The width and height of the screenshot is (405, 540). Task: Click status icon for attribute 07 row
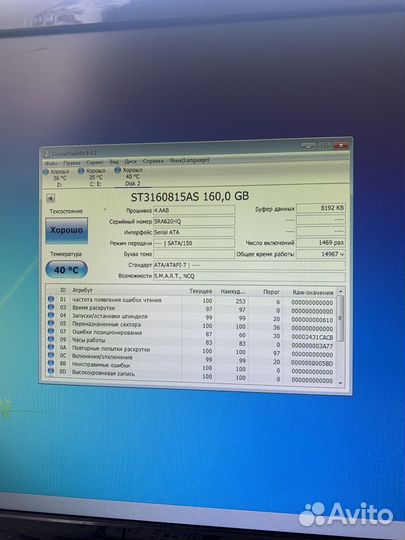coord(51,331)
